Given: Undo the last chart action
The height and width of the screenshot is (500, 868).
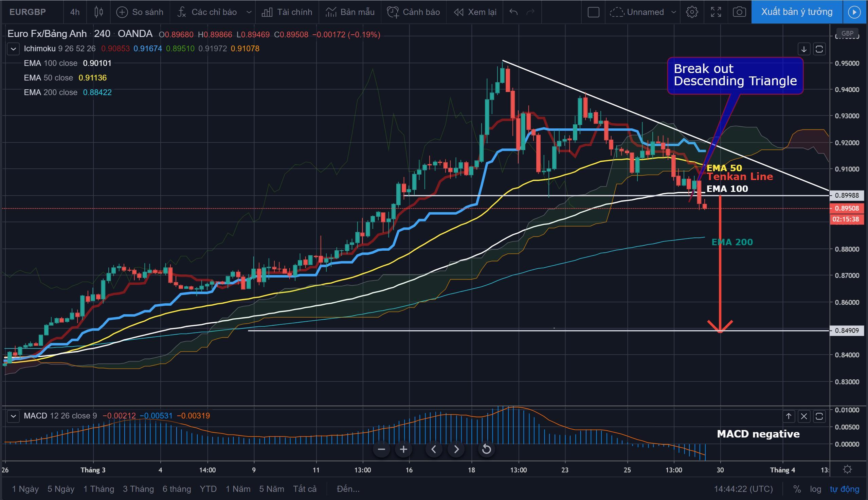Looking at the screenshot, I should pyautogui.click(x=513, y=12).
